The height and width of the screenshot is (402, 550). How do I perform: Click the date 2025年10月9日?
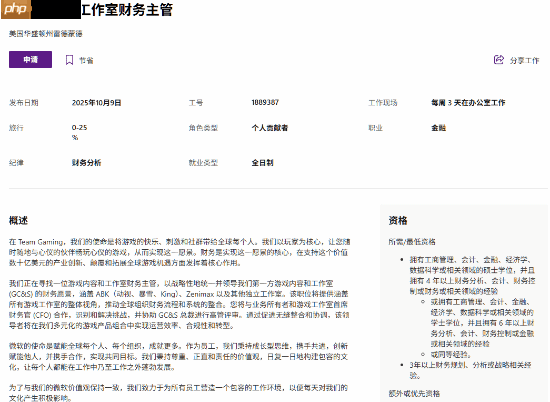[96, 103]
